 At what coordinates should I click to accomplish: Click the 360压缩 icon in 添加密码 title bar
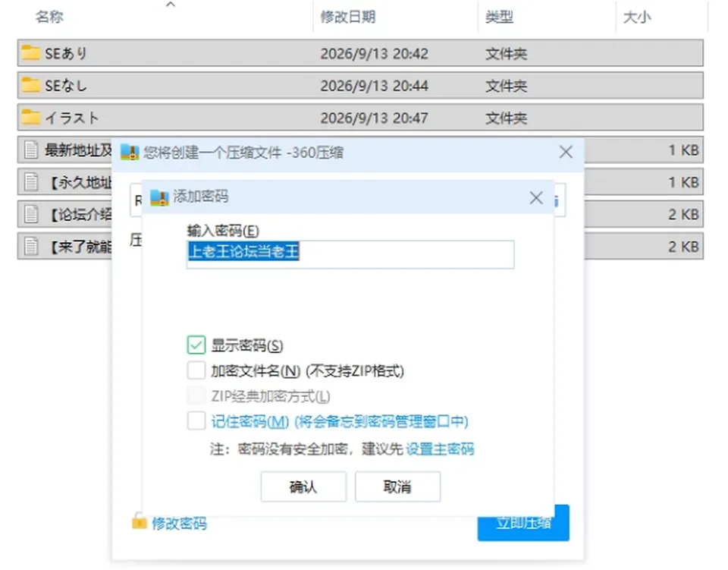(159, 197)
